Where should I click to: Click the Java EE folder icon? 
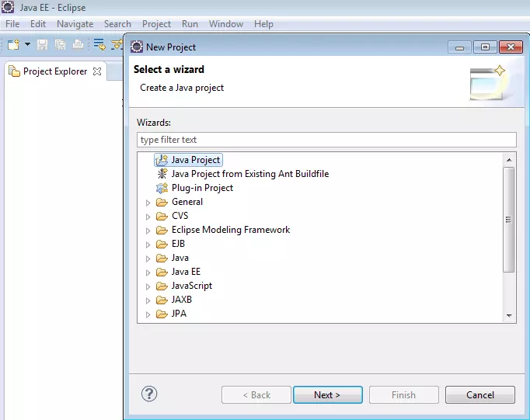coord(162,272)
